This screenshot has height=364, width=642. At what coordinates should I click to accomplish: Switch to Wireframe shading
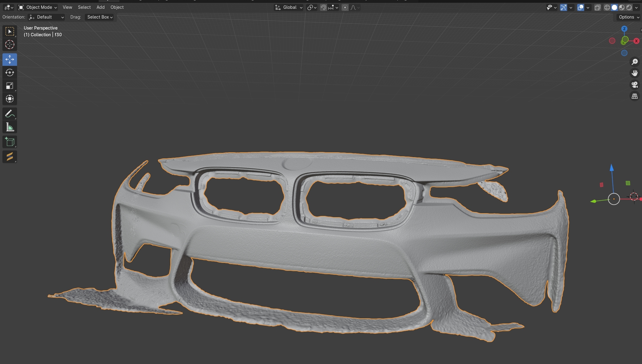(x=607, y=8)
